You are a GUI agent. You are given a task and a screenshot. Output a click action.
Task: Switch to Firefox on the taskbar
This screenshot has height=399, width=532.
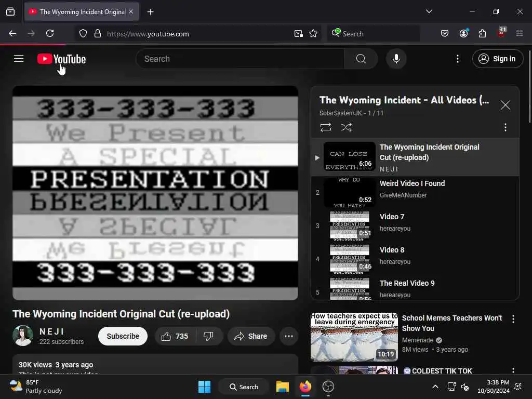pos(305,387)
